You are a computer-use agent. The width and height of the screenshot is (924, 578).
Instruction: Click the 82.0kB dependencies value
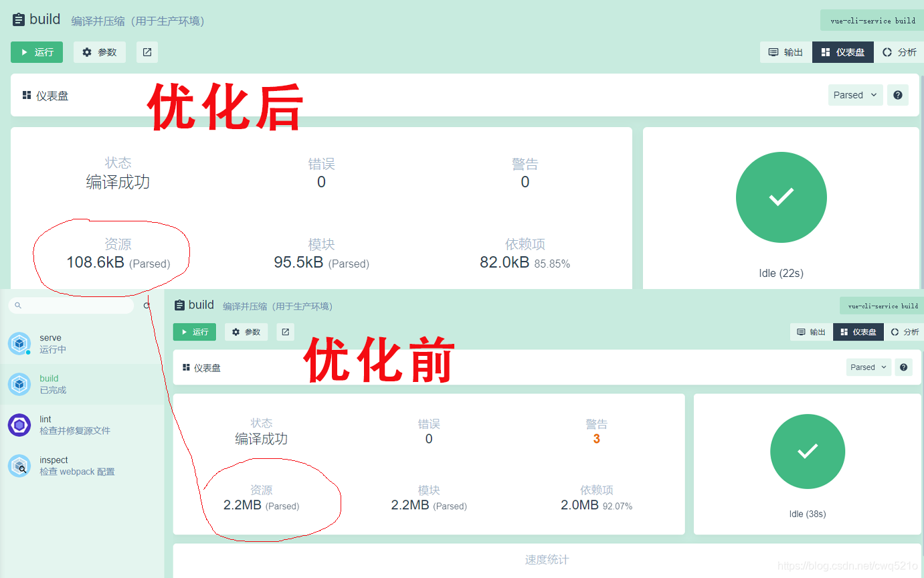(504, 262)
